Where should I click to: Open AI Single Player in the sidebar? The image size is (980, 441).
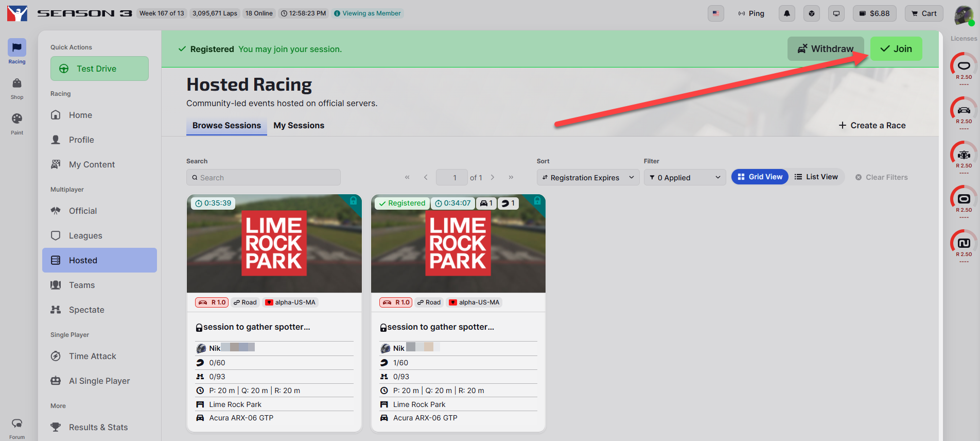99,381
